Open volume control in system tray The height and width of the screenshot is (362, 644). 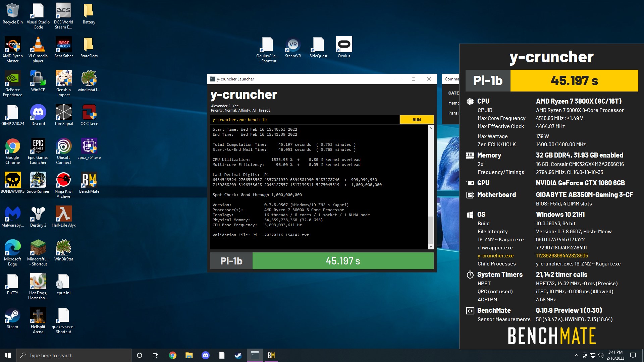tap(600, 355)
